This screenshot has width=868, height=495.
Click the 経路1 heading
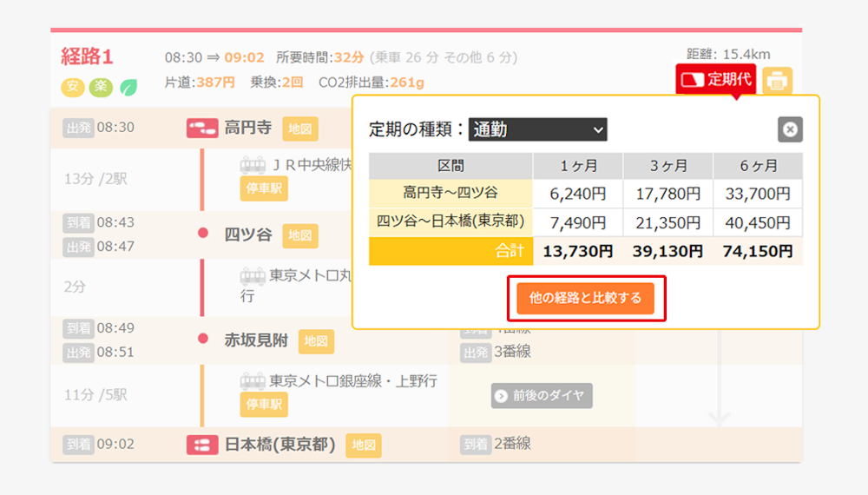pos(87,56)
